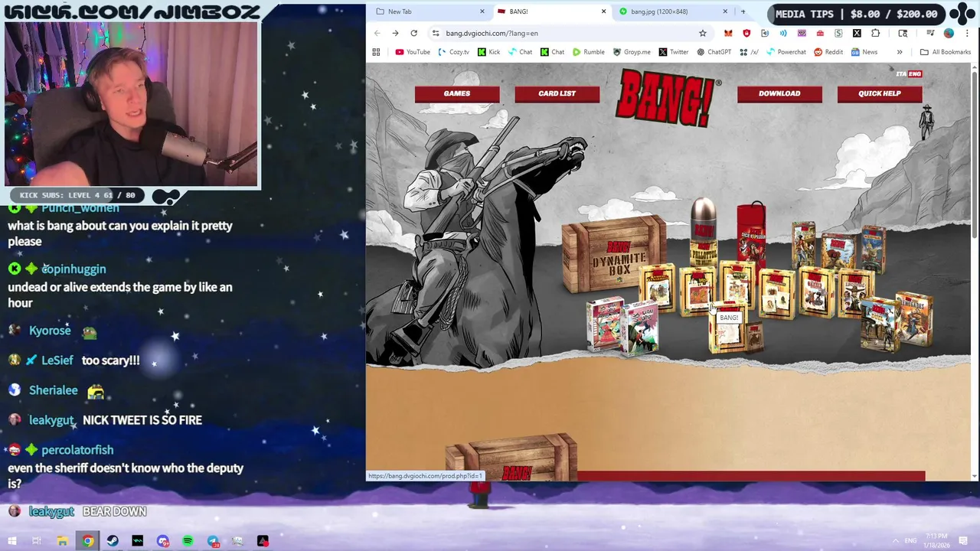Open the Windows Start menu

click(x=11, y=541)
